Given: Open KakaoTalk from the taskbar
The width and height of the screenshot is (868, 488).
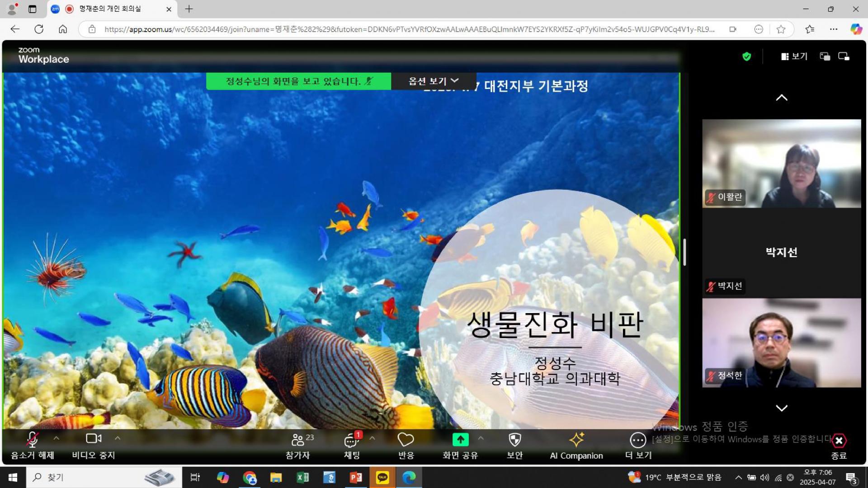Looking at the screenshot, I should point(382,477).
